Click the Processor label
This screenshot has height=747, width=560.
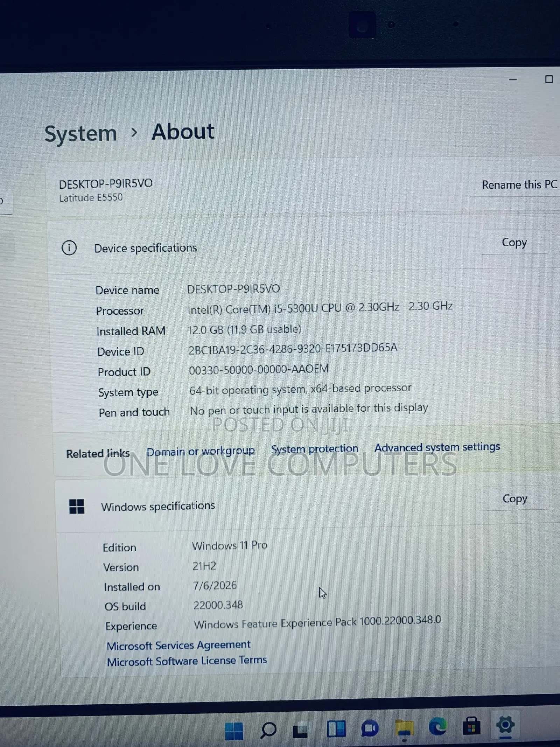(120, 310)
